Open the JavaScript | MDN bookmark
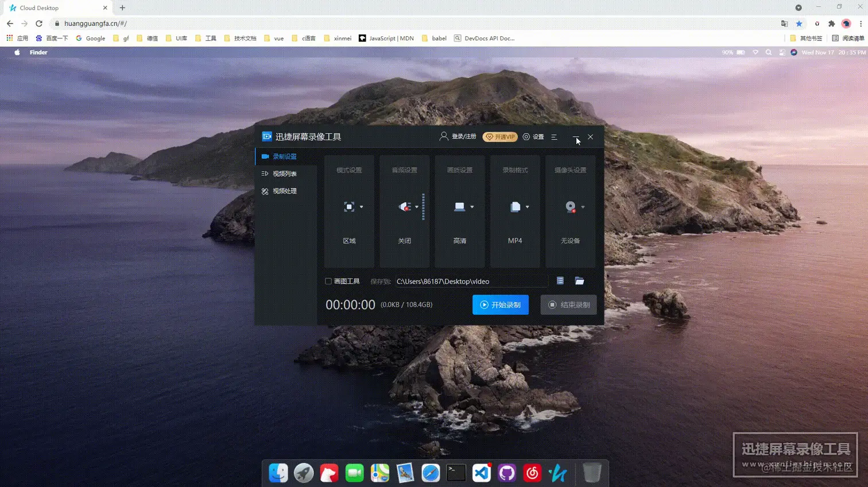Screen dimensions: 868x487 tap(386, 38)
